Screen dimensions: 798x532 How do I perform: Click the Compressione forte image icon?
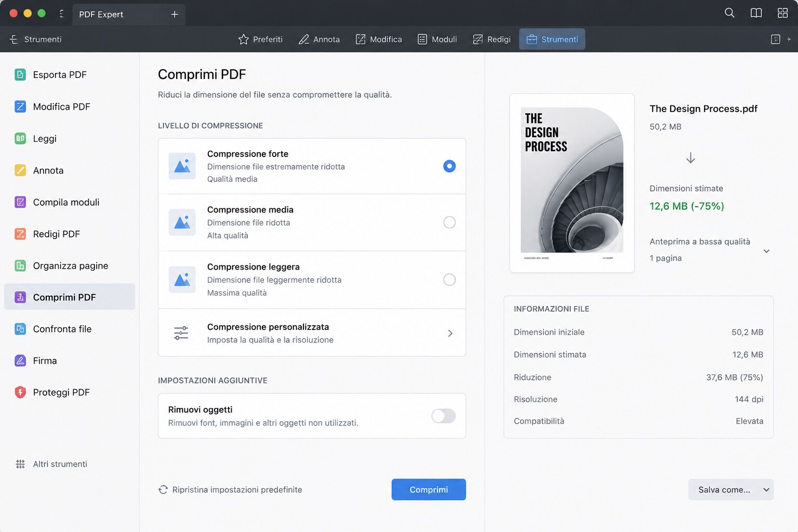click(182, 166)
